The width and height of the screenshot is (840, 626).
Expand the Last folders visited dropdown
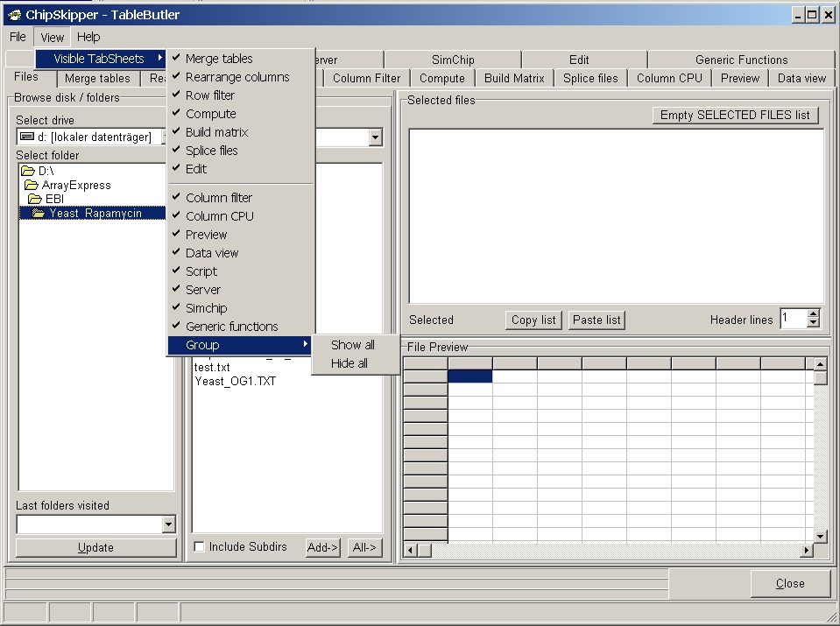click(x=169, y=524)
